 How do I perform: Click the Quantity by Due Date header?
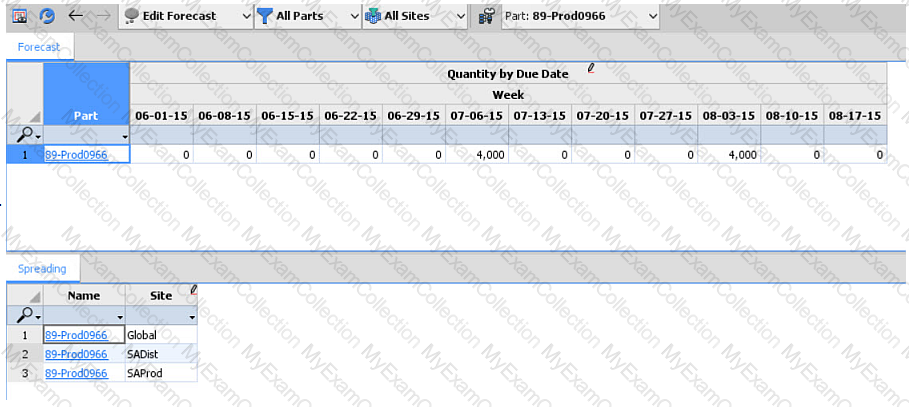point(508,74)
